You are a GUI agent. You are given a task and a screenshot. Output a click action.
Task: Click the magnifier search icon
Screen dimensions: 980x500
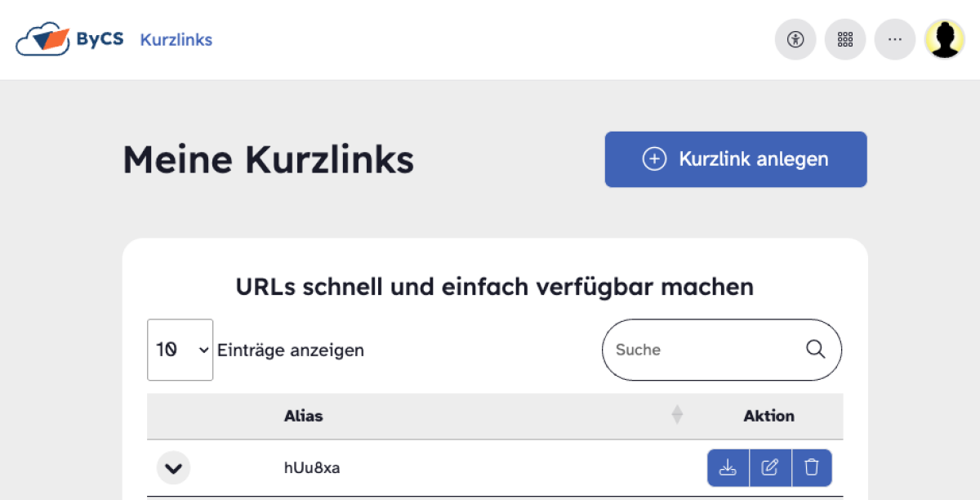(815, 350)
